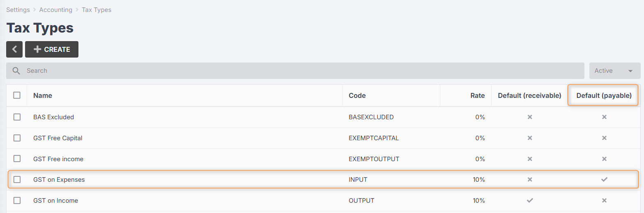Click the payable cross for GST on Income
The image size is (644, 213).
click(x=604, y=201)
